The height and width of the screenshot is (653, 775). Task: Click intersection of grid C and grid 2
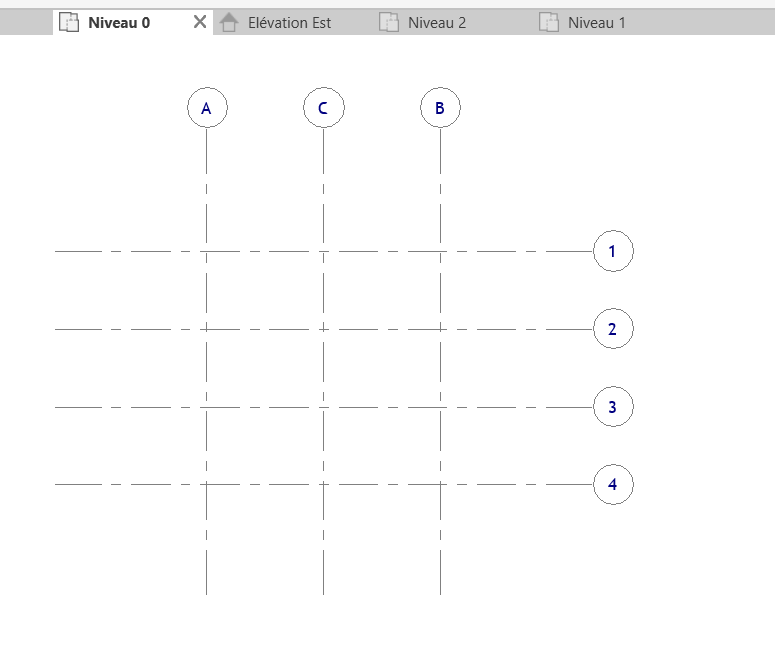(323, 329)
